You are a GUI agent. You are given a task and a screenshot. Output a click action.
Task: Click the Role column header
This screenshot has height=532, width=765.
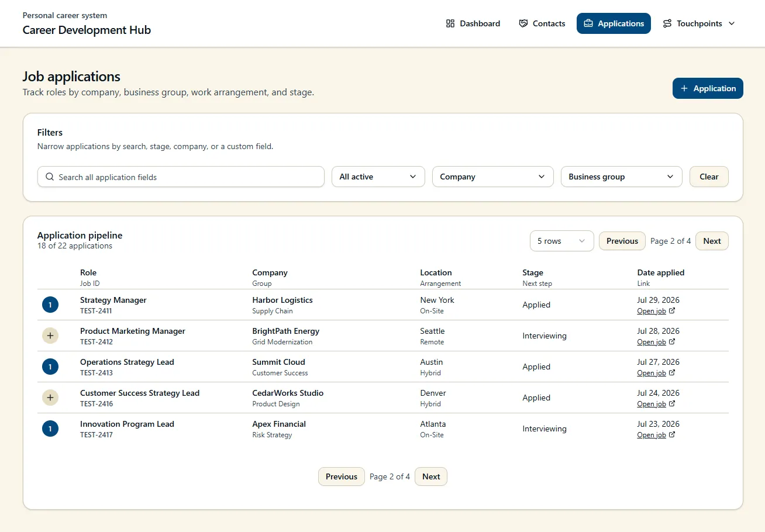[x=88, y=272]
